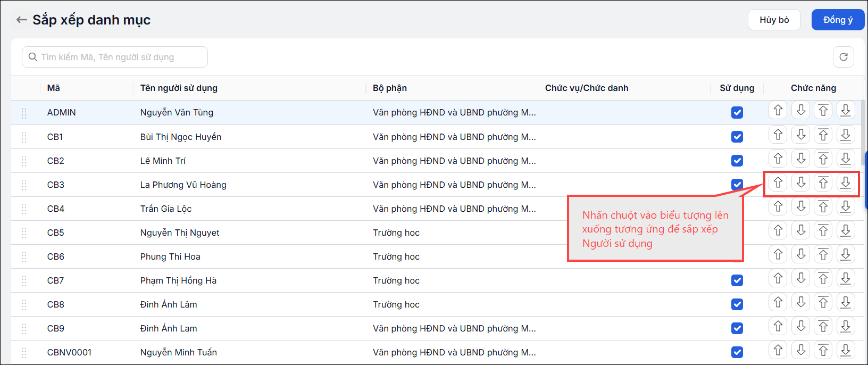868x365 pixels.
Task: Move CB5 row to top of list
Action: pyautogui.click(x=823, y=230)
